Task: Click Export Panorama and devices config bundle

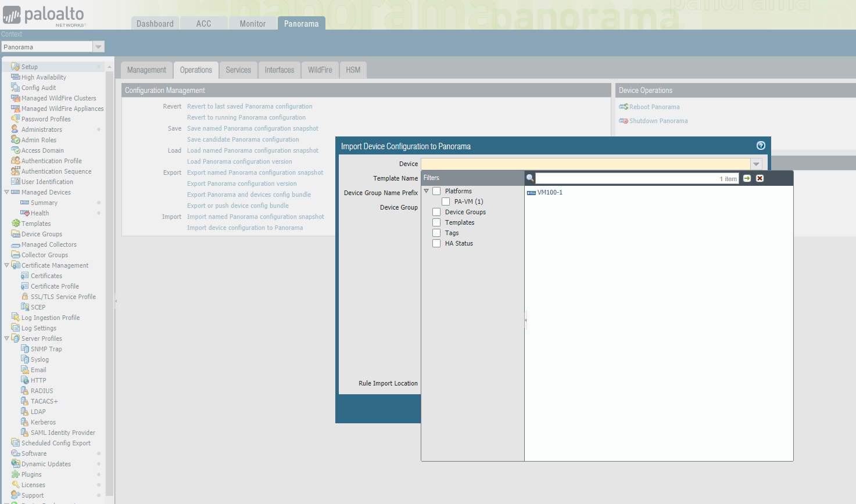Action: point(249,195)
